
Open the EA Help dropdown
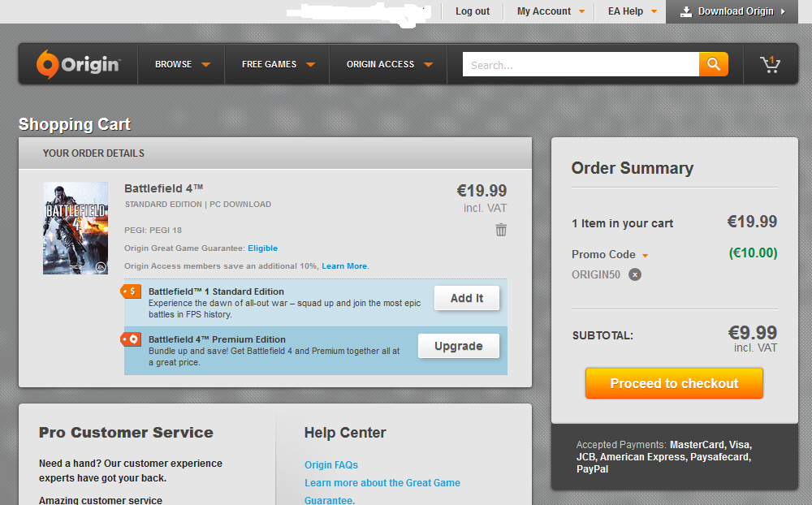click(633, 11)
